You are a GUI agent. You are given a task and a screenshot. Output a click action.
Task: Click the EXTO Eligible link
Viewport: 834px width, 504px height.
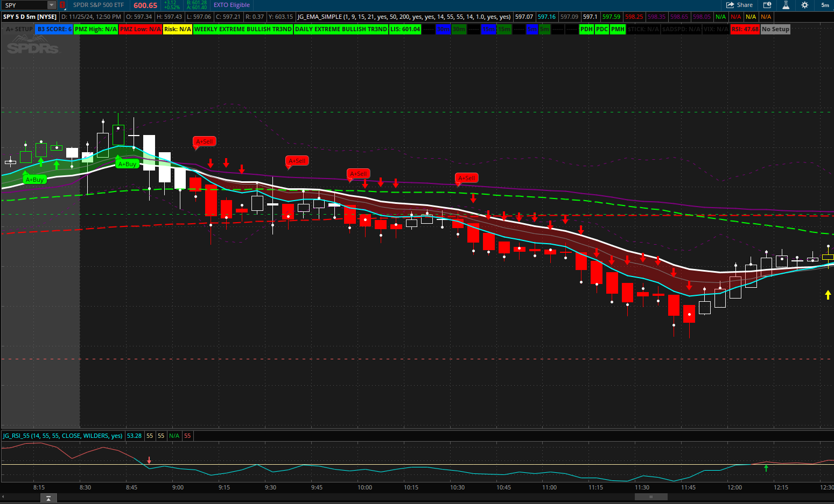tap(232, 5)
